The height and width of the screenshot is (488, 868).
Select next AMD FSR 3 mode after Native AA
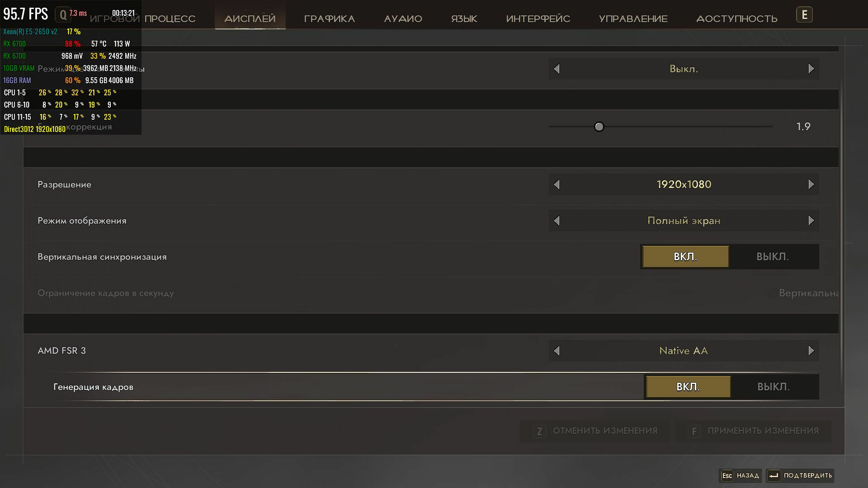pyautogui.click(x=811, y=351)
